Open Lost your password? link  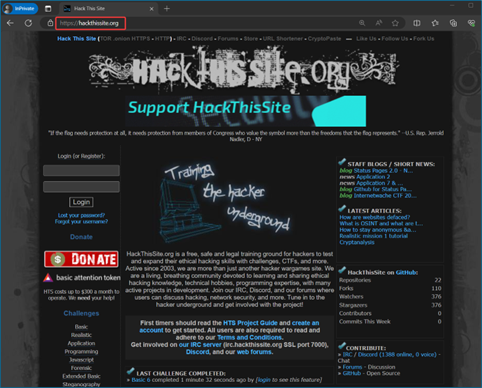click(x=81, y=215)
